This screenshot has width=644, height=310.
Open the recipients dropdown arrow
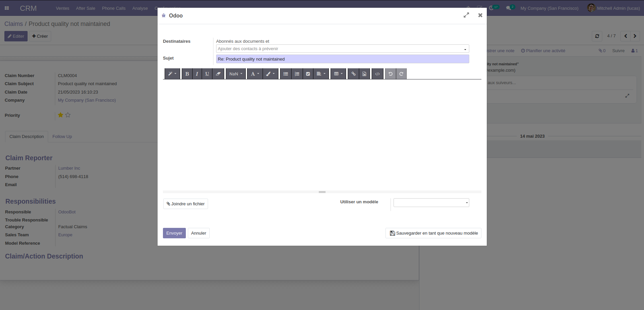[465, 49]
